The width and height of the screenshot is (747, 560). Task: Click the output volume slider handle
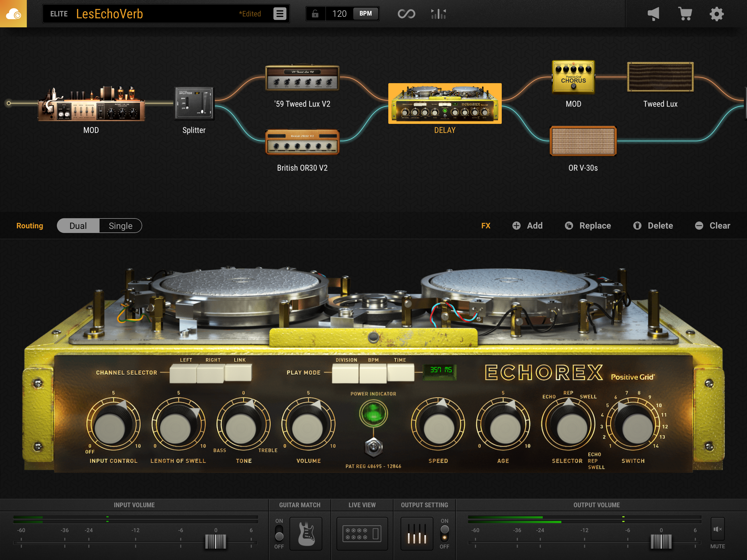(661, 541)
